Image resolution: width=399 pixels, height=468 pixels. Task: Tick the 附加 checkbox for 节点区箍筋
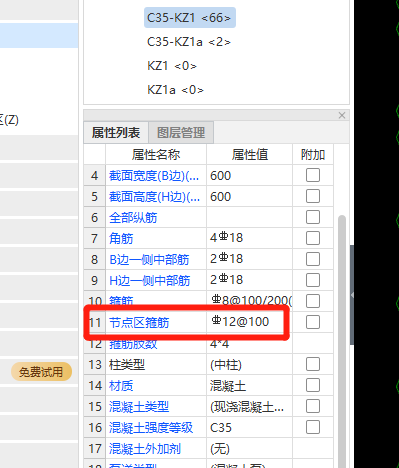click(x=313, y=322)
